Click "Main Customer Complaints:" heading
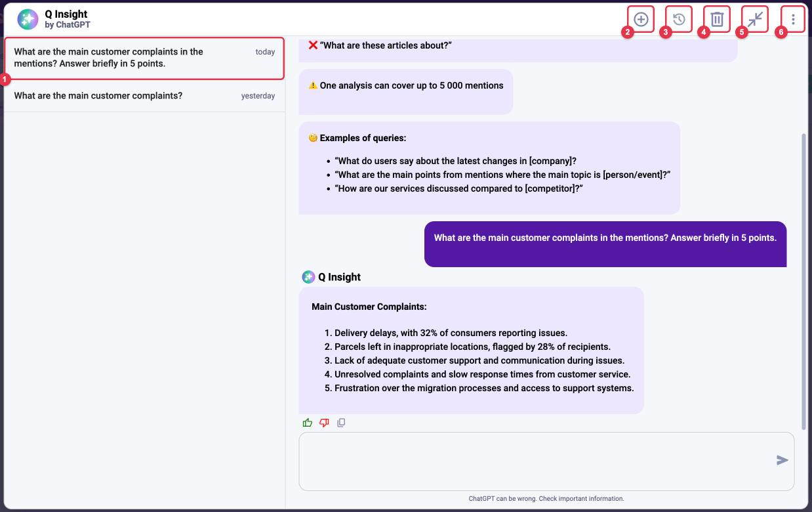Viewport: 812px width, 512px height. (x=369, y=307)
